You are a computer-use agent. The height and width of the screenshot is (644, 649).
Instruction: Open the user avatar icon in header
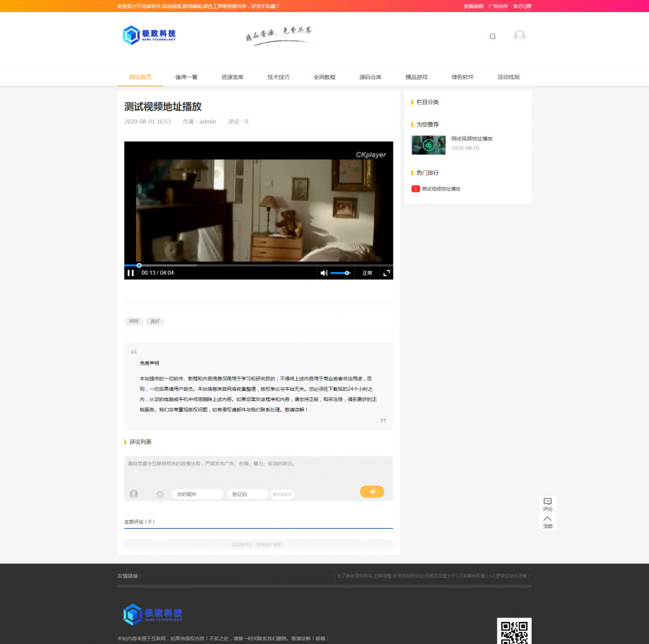(x=520, y=36)
